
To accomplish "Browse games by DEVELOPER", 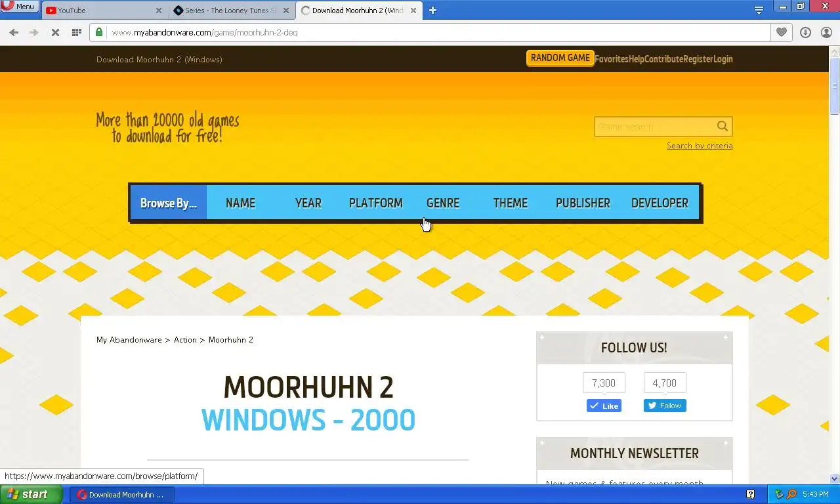I will 660,203.
